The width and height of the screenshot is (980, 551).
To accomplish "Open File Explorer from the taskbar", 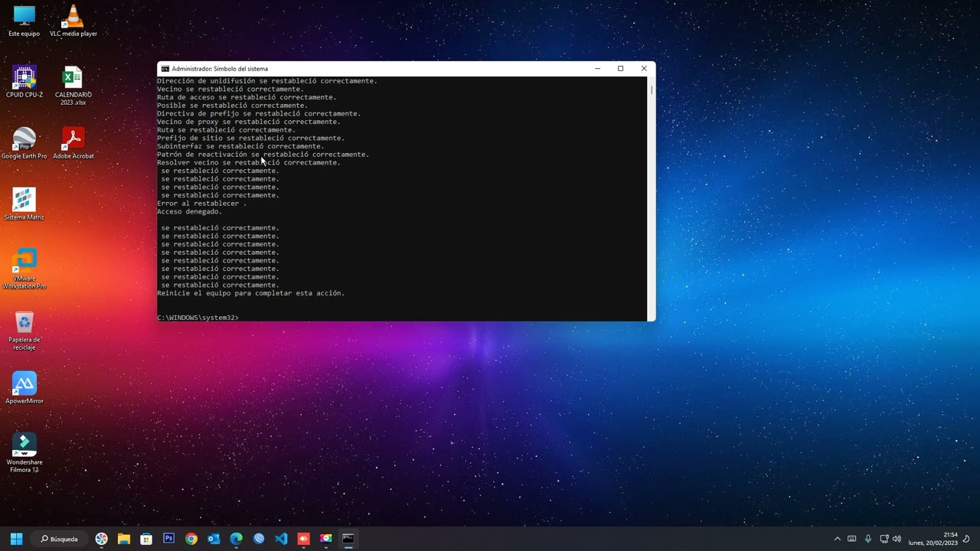I will pos(124,539).
